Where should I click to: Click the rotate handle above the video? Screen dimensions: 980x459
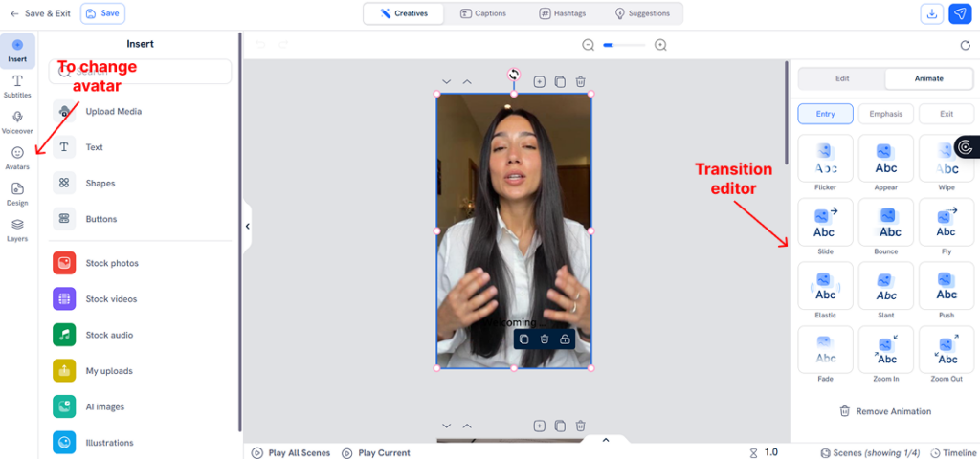(514, 74)
